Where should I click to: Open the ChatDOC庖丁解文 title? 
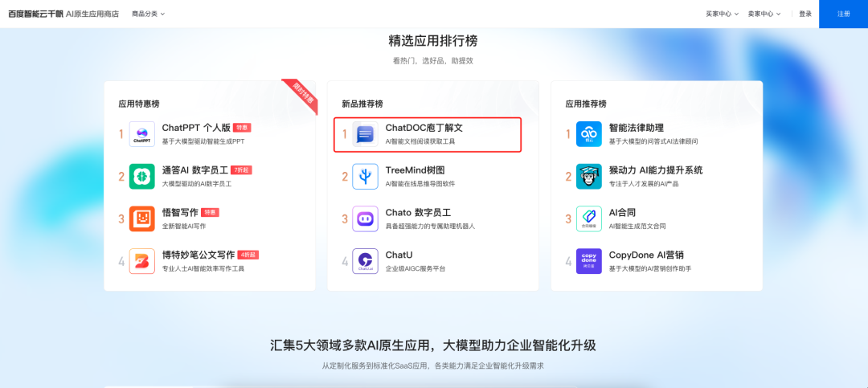[x=424, y=128]
